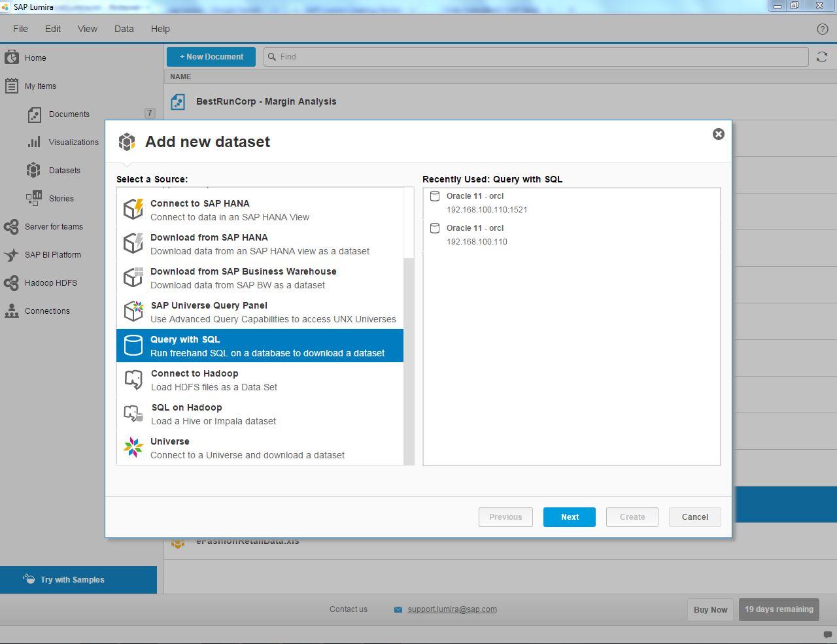Click the Home sidebar icon
This screenshot has width=837, height=644.
pos(11,58)
